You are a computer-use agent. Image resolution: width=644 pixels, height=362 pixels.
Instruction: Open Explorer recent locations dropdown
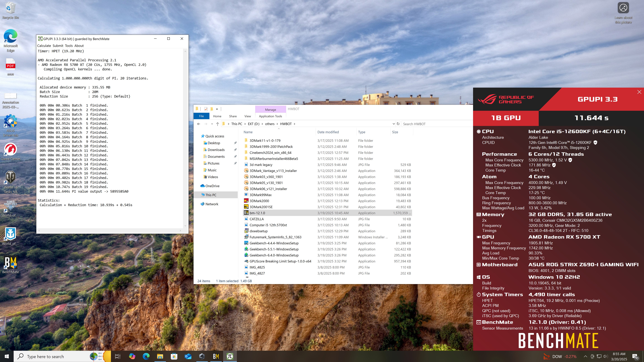point(212,124)
